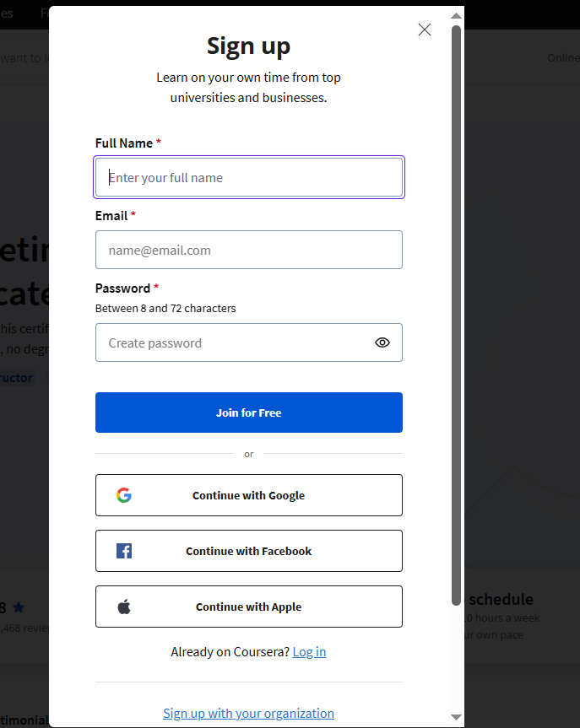Click the Facebook logo icon
The image size is (580, 728).
tap(124, 551)
